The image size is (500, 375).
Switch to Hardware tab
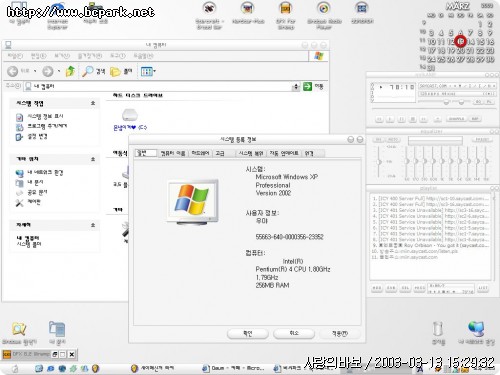pos(200,153)
